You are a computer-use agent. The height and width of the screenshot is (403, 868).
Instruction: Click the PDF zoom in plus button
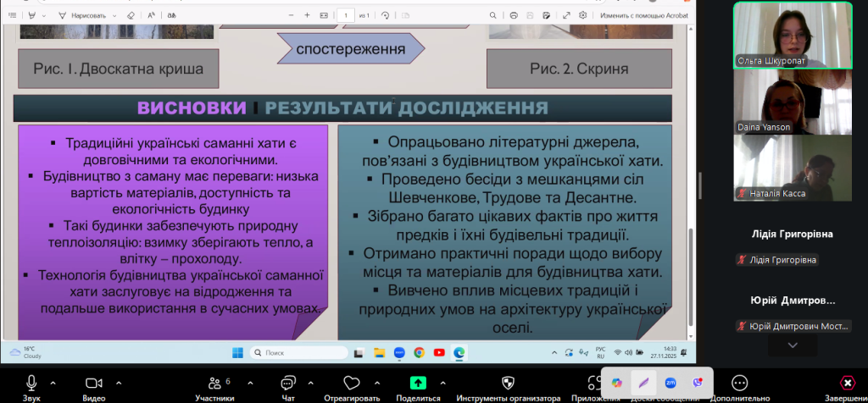(307, 15)
